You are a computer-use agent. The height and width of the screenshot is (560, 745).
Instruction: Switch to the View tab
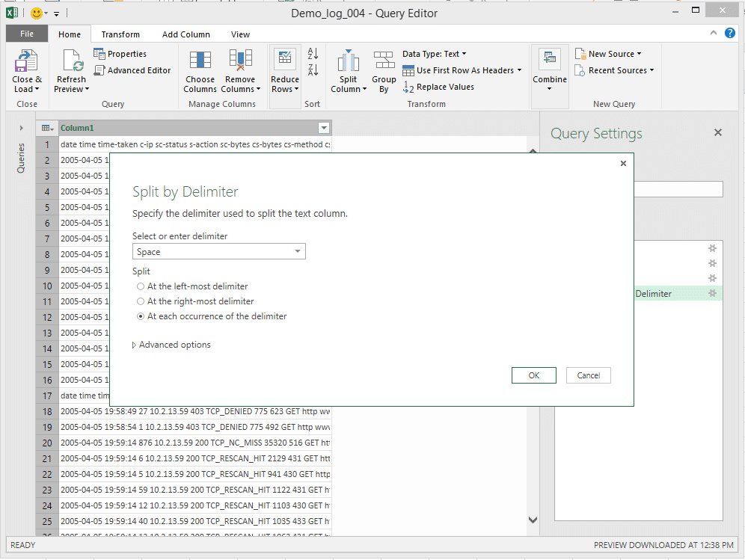[240, 34]
